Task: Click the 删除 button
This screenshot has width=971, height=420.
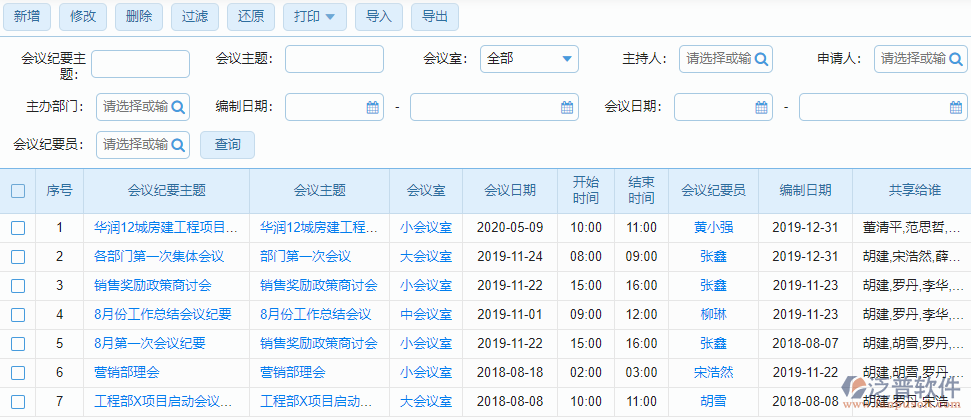Action: pyautogui.click(x=139, y=17)
